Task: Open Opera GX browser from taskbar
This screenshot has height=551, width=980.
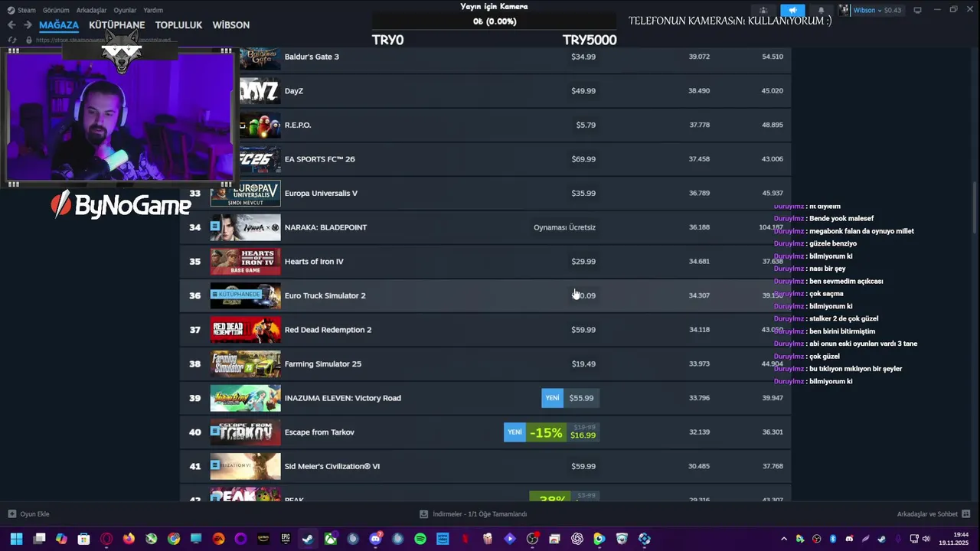Action: 106,539
